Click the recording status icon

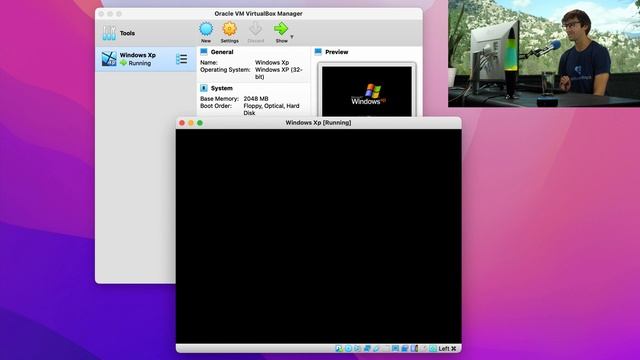pyautogui.click(x=404, y=348)
